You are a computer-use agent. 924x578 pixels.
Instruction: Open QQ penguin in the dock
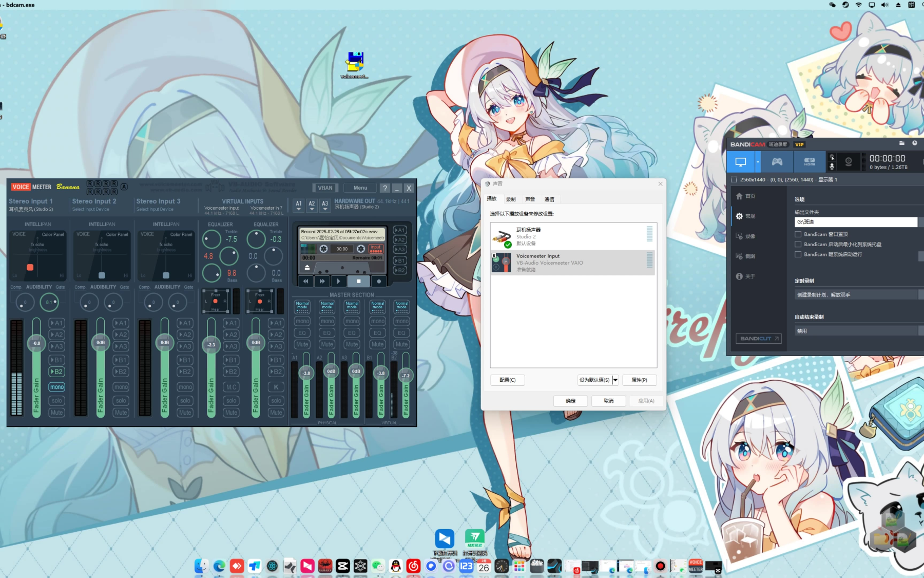click(x=395, y=566)
